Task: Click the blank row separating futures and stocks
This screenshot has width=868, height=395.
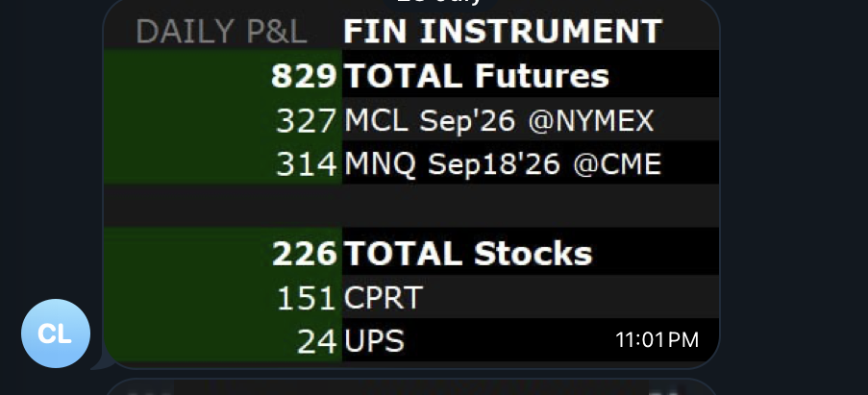Action: pyautogui.click(x=411, y=206)
